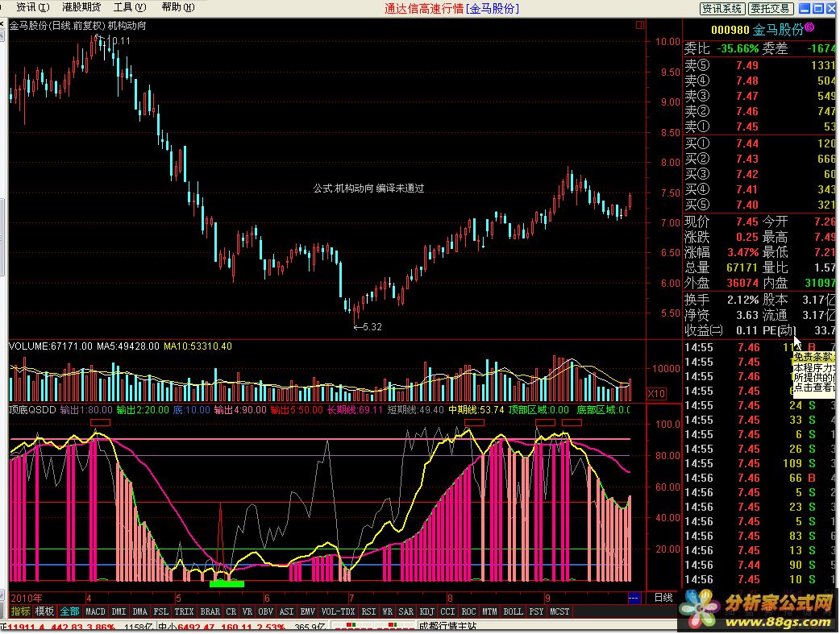Click the 金马股份 stock name in the quote panel

tap(778, 30)
